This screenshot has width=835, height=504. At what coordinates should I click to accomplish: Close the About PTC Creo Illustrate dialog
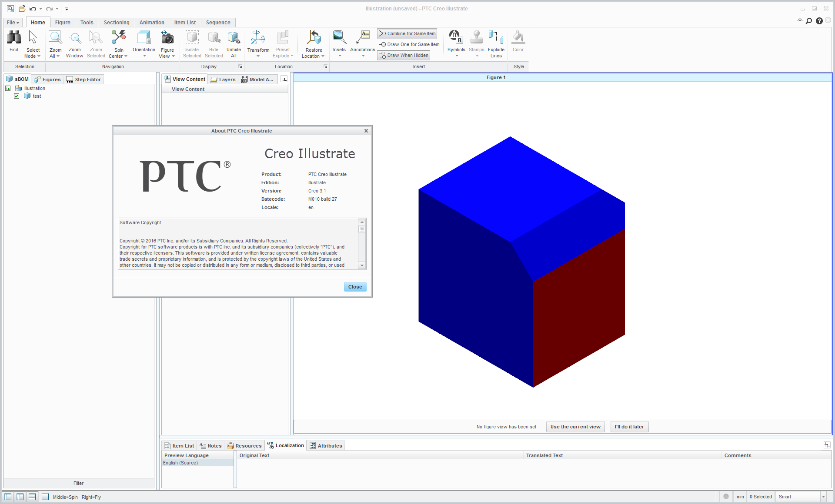[x=355, y=287]
